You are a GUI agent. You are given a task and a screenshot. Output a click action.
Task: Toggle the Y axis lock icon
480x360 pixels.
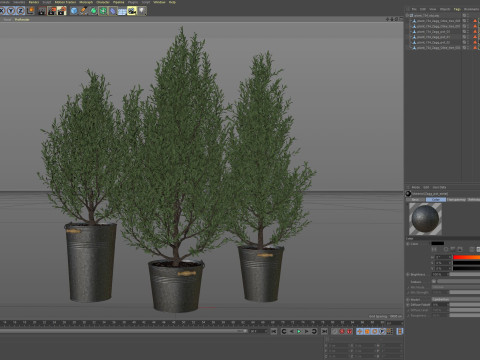[11, 11]
